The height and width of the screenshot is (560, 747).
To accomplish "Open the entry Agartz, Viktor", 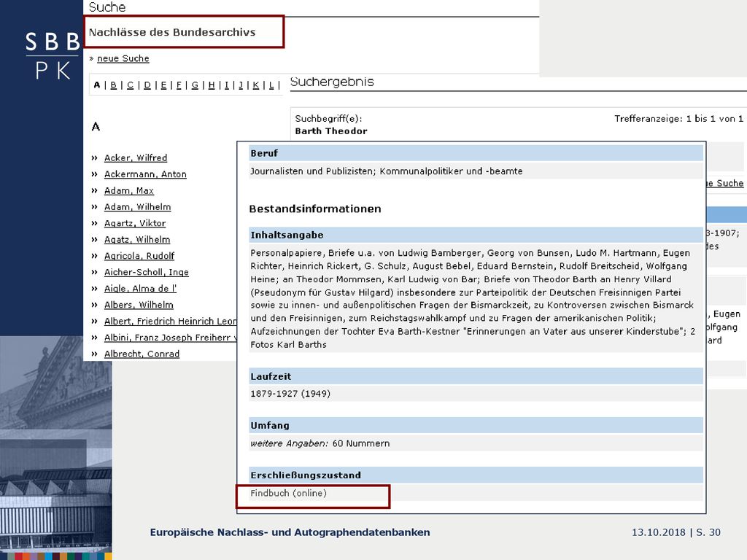I will point(135,223).
